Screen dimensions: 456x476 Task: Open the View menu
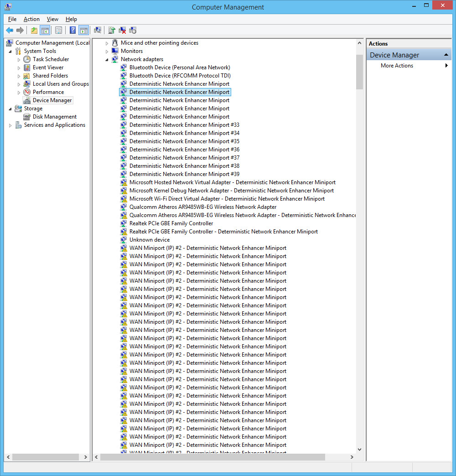(x=52, y=19)
